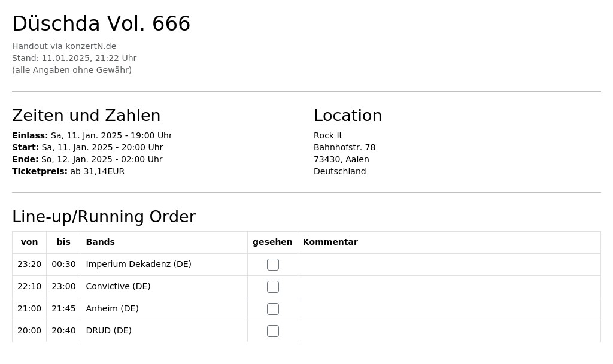Click the Bands column header

tap(101, 242)
